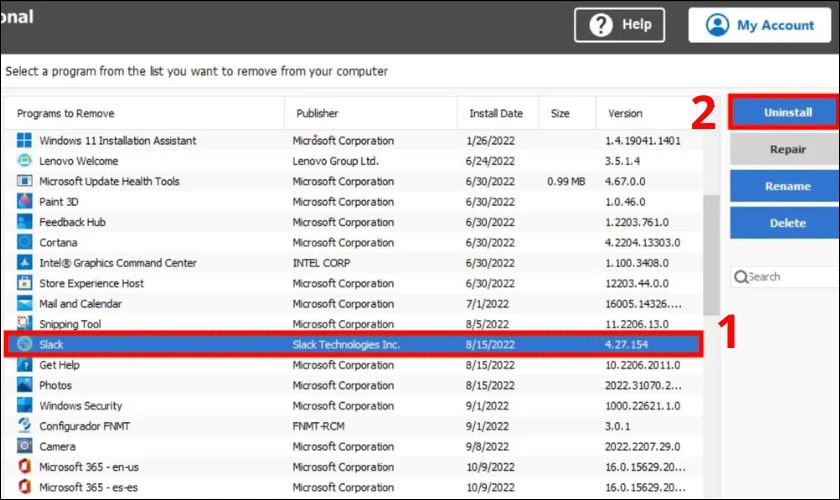Click the Get Help icon
Screen dimensions: 840x500
pyautogui.click(x=24, y=365)
